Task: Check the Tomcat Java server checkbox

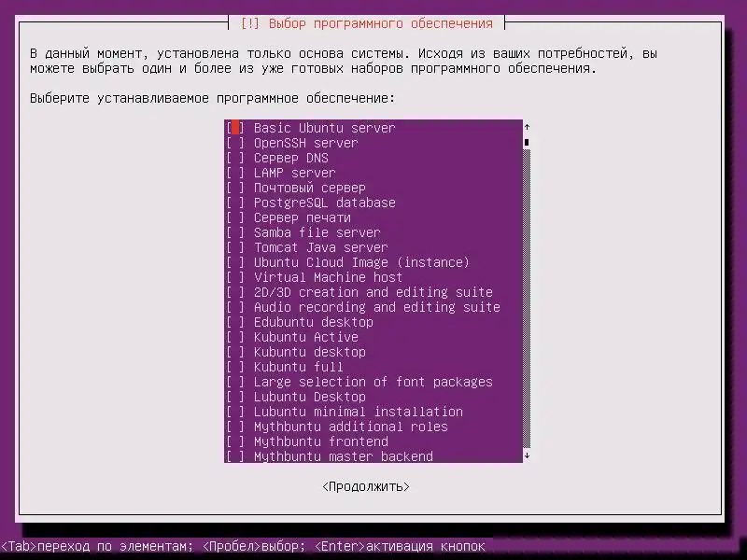Action: click(235, 247)
